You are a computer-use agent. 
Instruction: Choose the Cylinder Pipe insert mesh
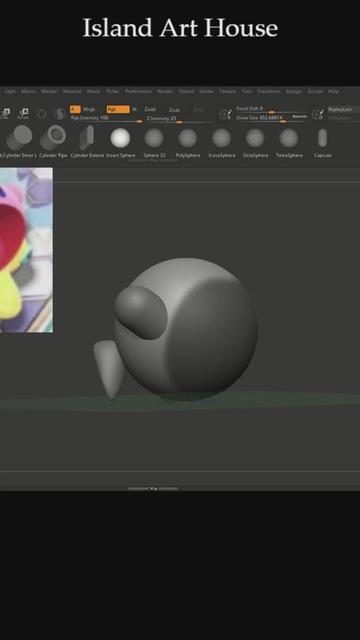pyautogui.click(x=53, y=142)
